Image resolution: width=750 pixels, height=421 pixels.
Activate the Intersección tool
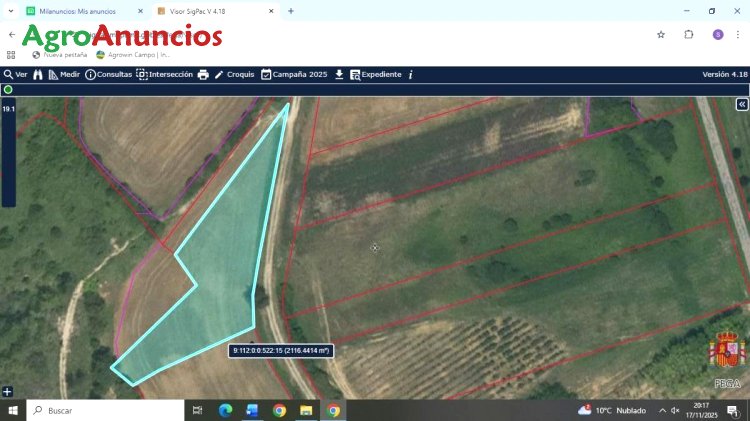pos(165,75)
